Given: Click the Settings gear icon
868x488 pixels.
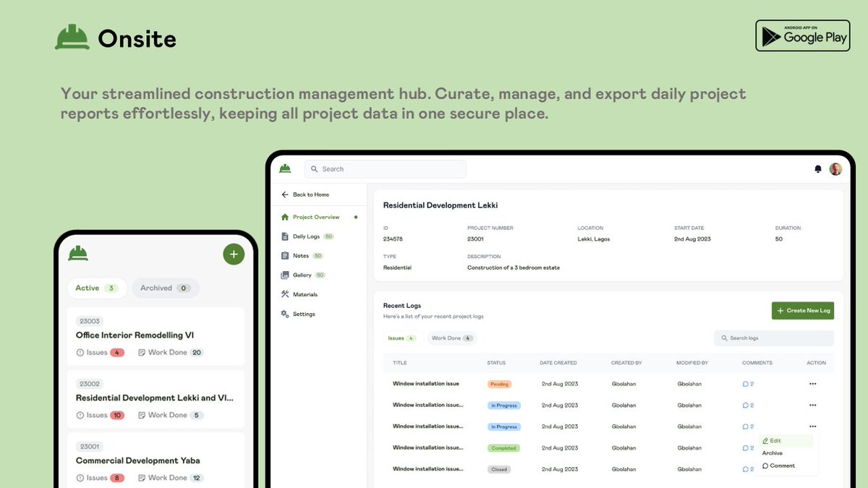Looking at the screenshot, I should [x=285, y=314].
